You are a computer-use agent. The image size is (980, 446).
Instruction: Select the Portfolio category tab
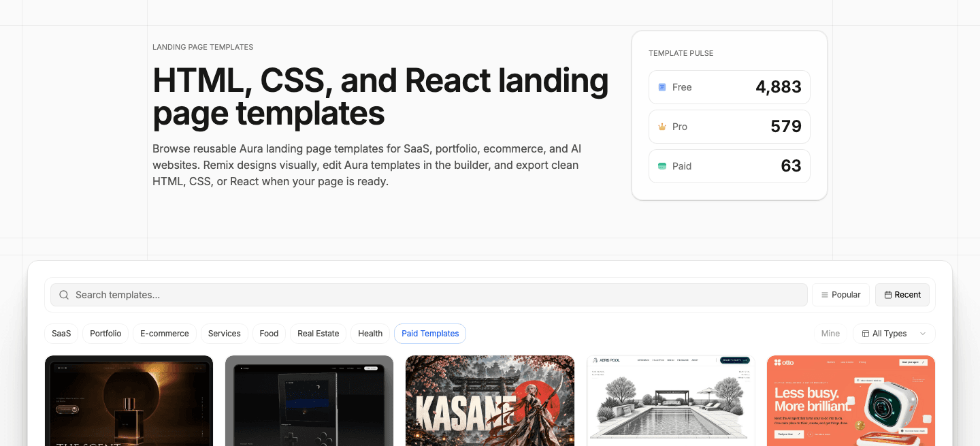105,334
